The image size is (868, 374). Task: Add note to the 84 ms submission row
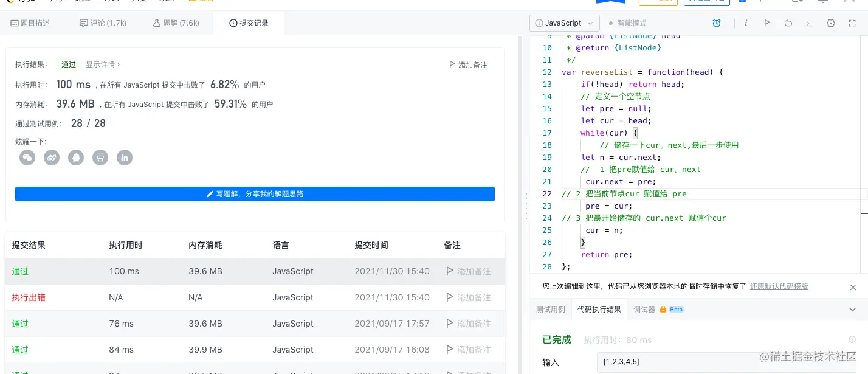click(468, 350)
